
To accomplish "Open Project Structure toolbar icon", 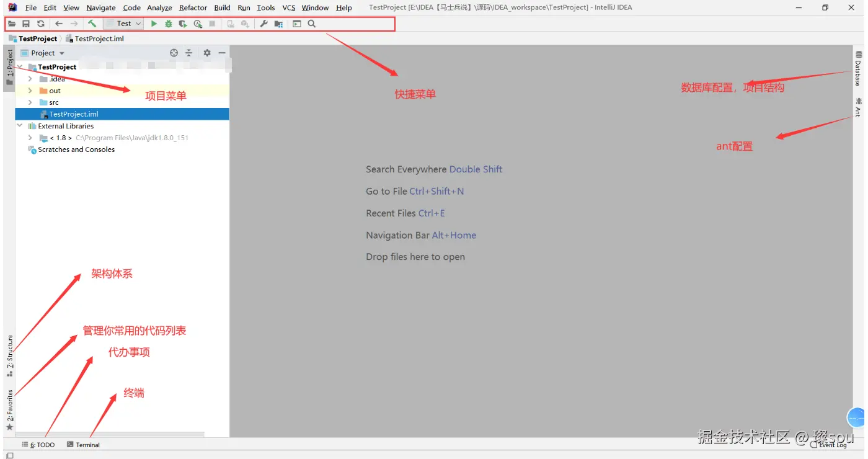I will click(278, 24).
